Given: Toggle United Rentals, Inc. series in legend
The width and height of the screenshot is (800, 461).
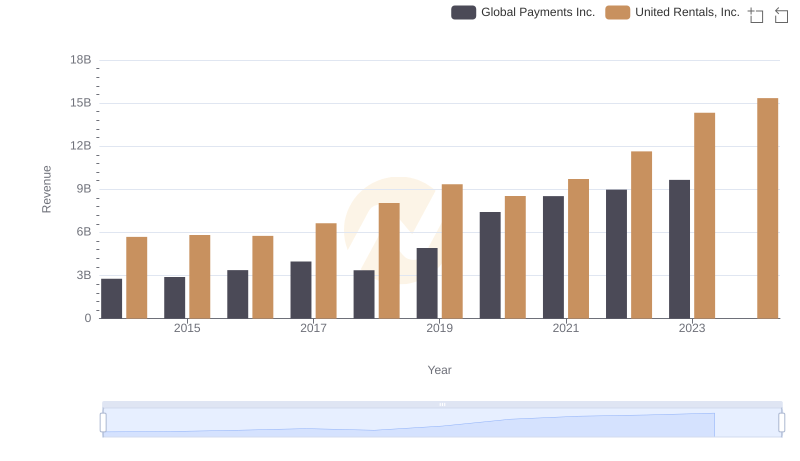Looking at the screenshot, I should coord(672,12).
